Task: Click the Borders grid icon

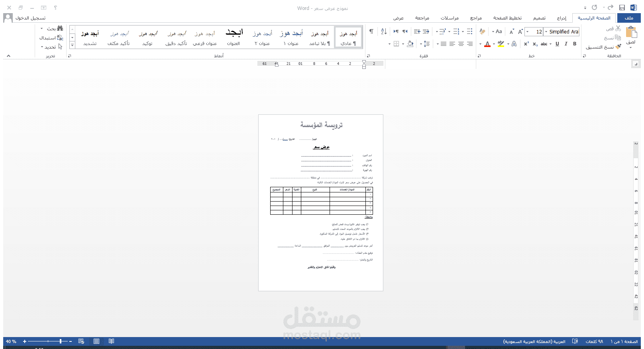Action: (396, 44)
